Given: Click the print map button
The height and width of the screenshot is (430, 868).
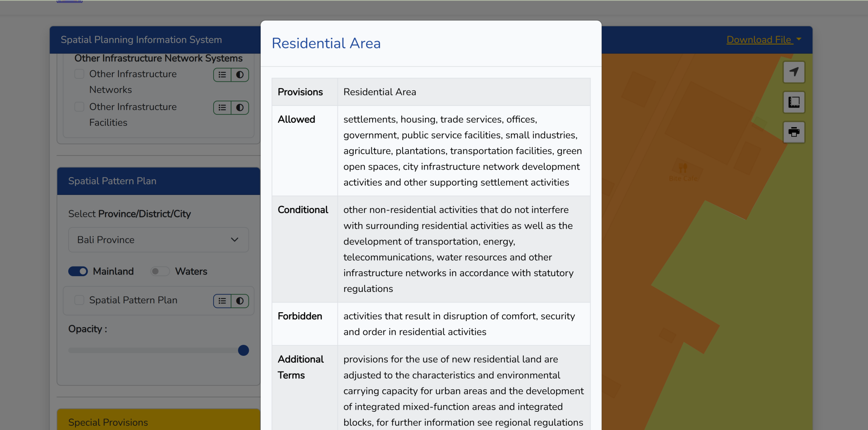Looking at the screenshot, I should pos(794,132).
